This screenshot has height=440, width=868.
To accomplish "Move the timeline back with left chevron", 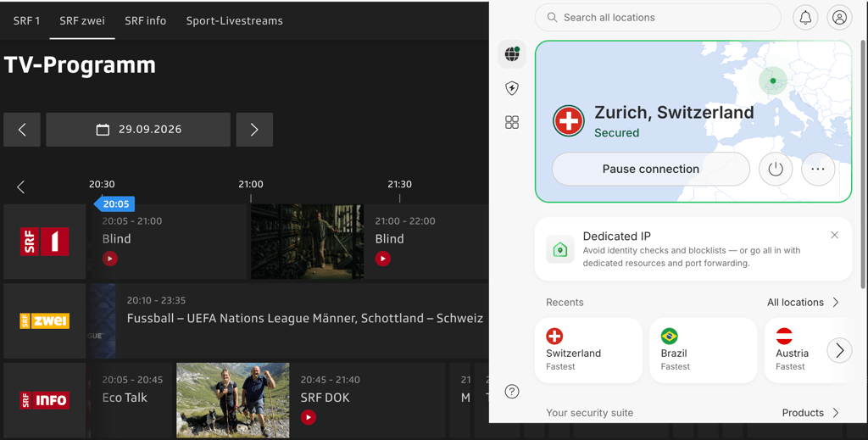I will (x=21, y=187).
